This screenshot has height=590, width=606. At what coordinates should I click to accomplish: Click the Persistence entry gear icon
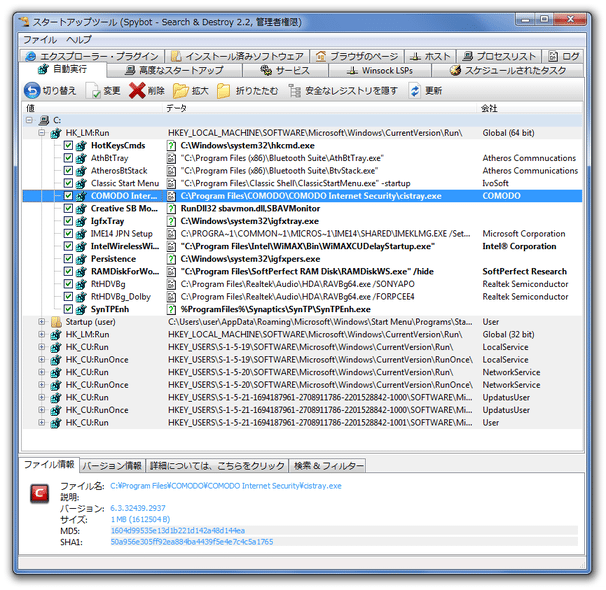click(81, 259)
